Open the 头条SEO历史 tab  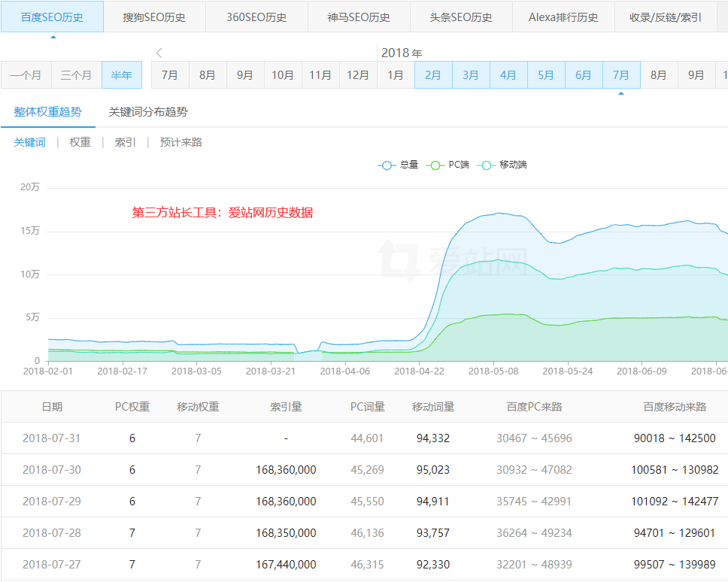tap(461, 16)
